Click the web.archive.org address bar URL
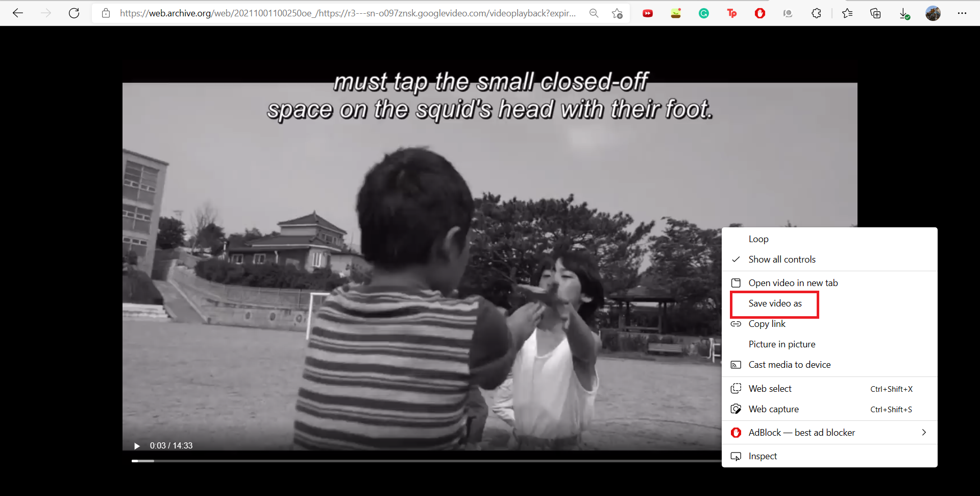980x496 pixels. click(x=348, y=13)
